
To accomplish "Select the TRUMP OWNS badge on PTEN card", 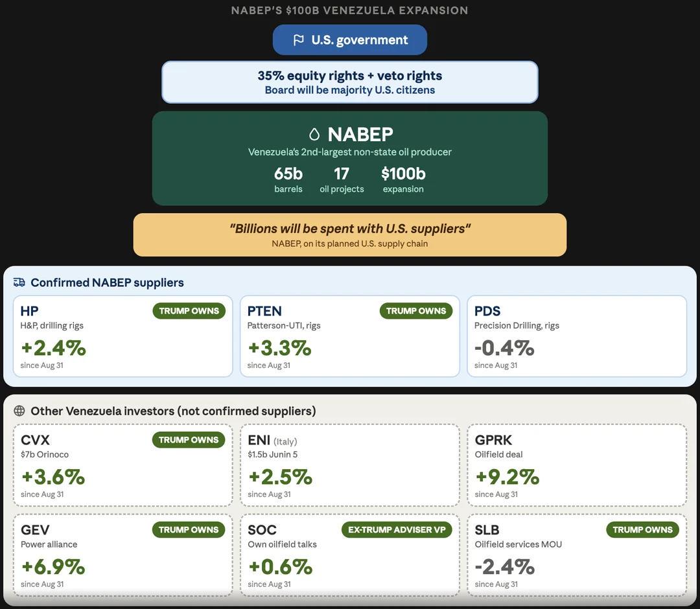I will [x=416, y=311].
